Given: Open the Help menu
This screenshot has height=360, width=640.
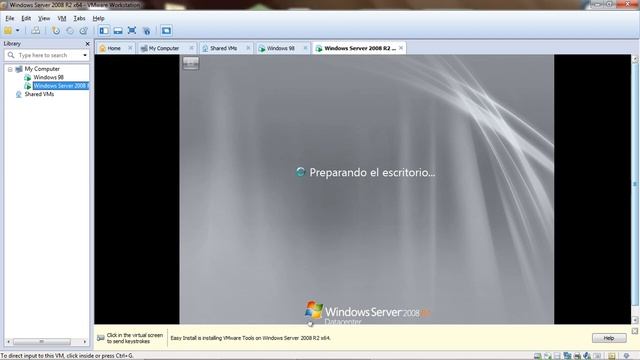Looking at the screenshot, I should pos(98,18).
